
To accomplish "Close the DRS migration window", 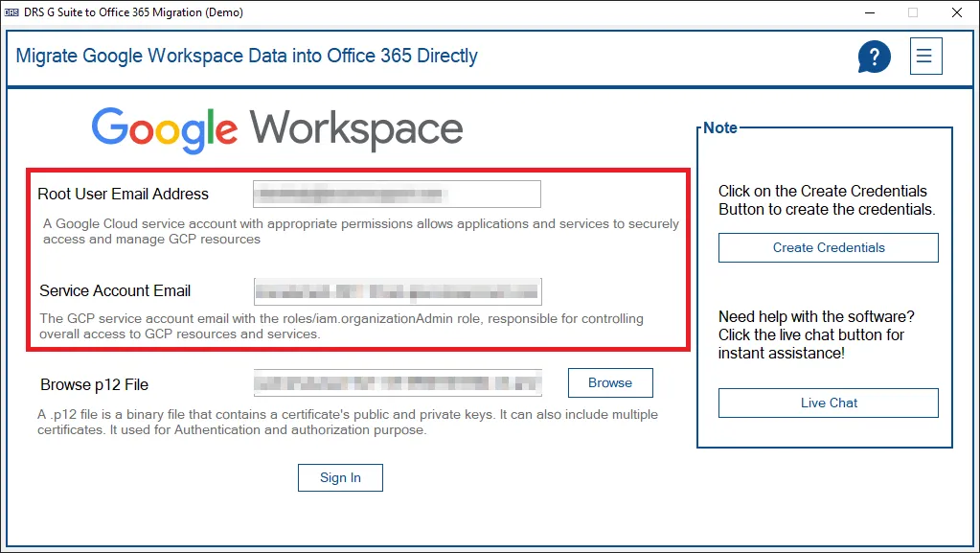I will [x=957, y=12].
